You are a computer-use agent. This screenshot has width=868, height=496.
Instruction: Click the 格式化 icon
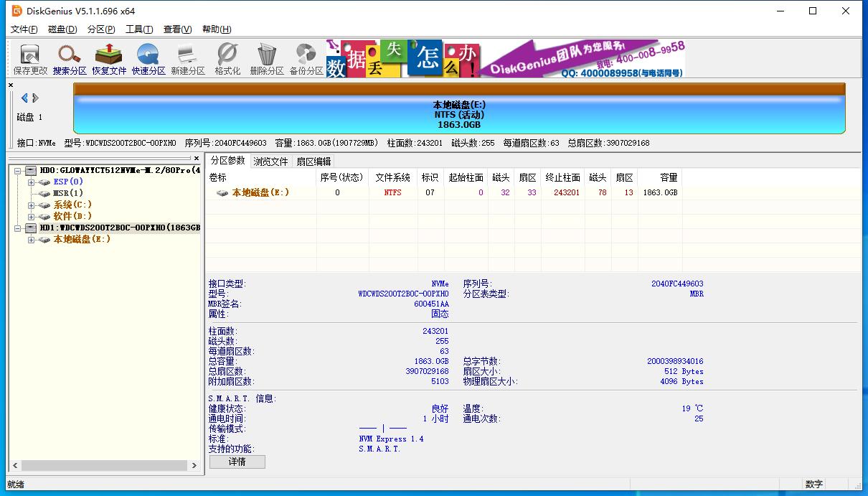click(226, 57)
